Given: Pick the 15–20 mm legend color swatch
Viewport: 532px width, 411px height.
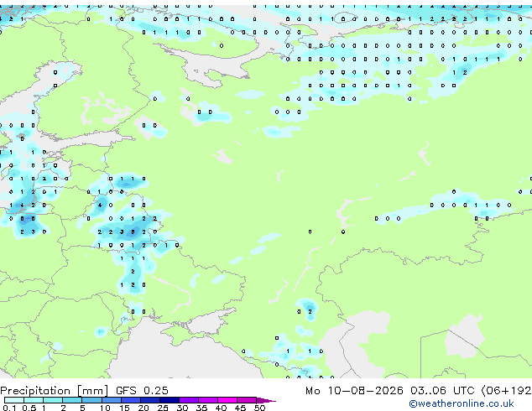Looking at the screenshot, I should [x=130, y=400].
